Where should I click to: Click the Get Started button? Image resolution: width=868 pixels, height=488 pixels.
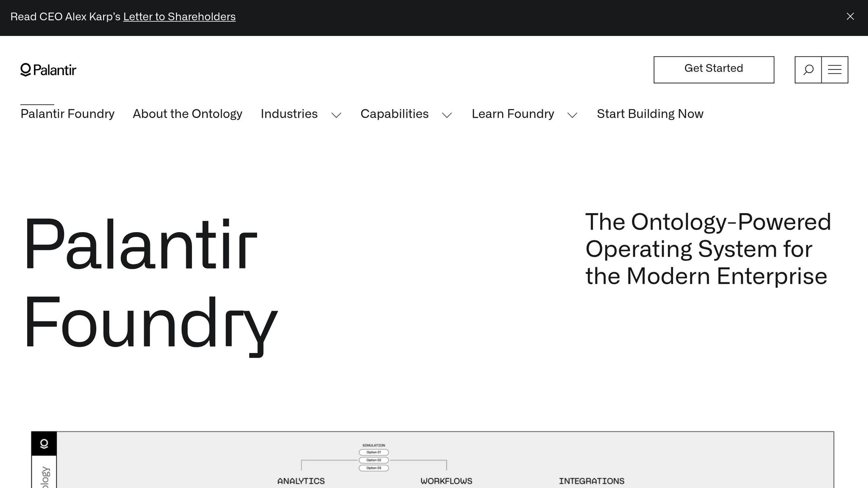coord(714,70)
